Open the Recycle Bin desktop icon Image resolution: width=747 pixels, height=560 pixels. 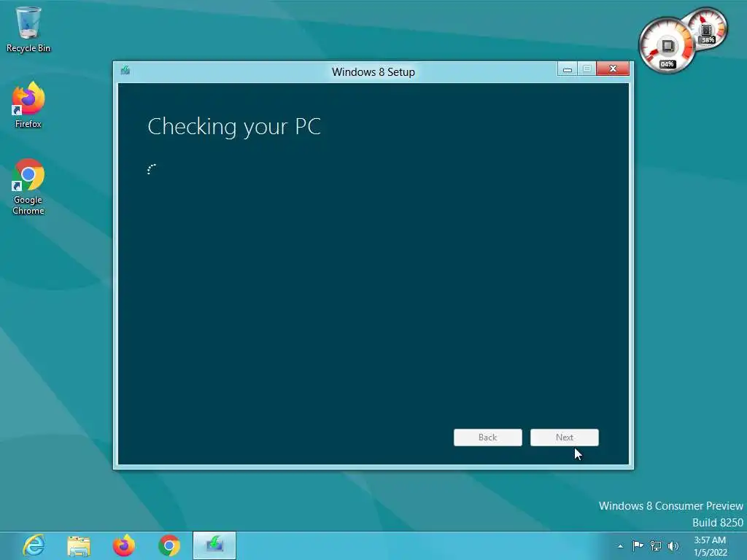[x=28, y=28]
